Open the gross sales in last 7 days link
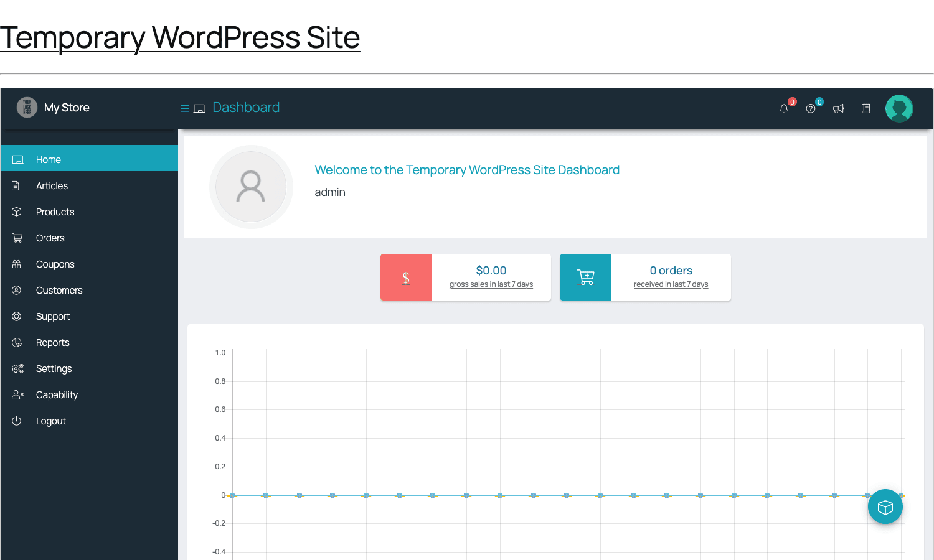 coord(491,284)
